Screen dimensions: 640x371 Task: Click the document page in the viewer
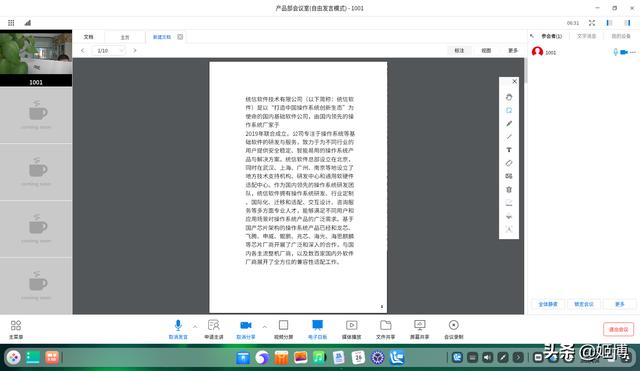298,187
